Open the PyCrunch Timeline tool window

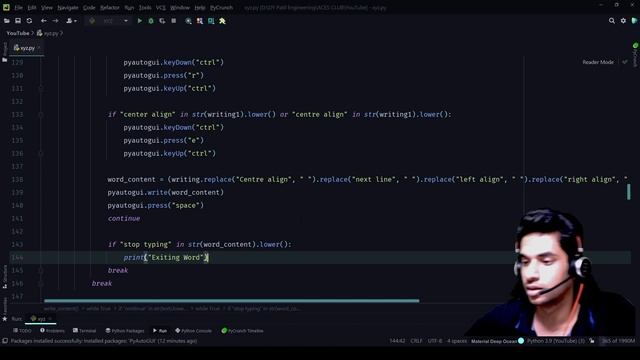242,331
